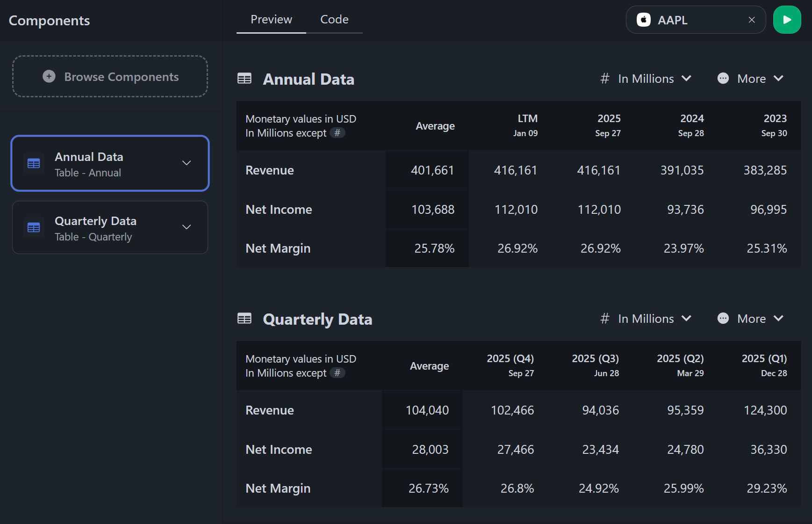The width and height of the screenshot is (812, 524).
Task: Click the number sign icon near Annual In Millions
Action: (x=605, y=78)
